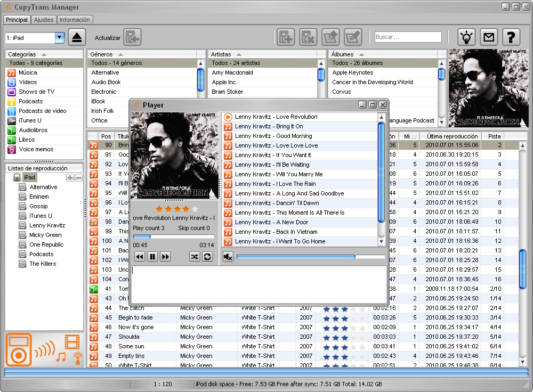
Task: Toggle shuffle in the Player
Action: tap(195, 257)
